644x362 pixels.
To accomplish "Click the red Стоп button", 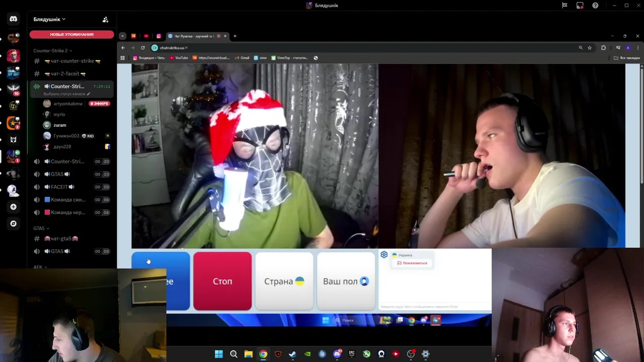I will pos(222,281).
